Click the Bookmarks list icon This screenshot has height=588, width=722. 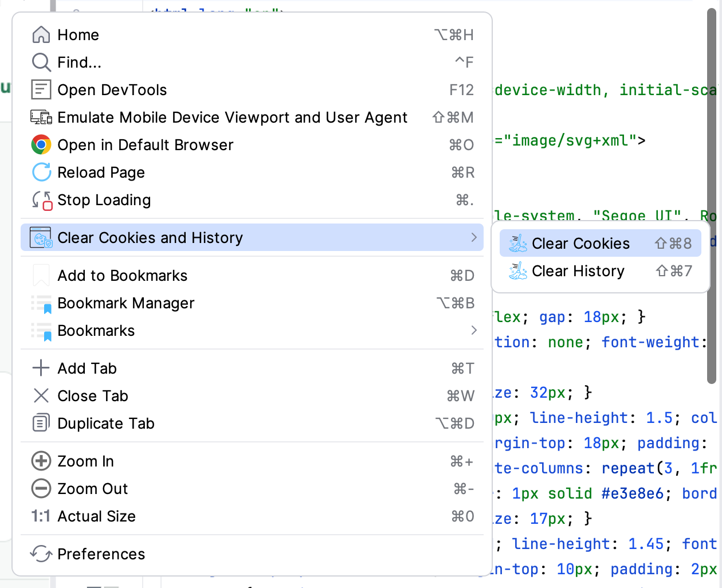pyautogui.click(x=41, y=331)
